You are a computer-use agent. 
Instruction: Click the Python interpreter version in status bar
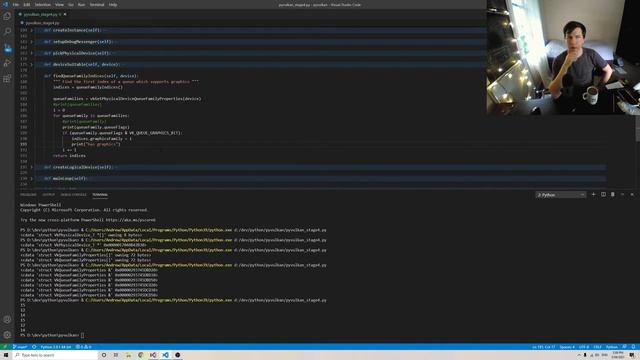tap(56, 347)
